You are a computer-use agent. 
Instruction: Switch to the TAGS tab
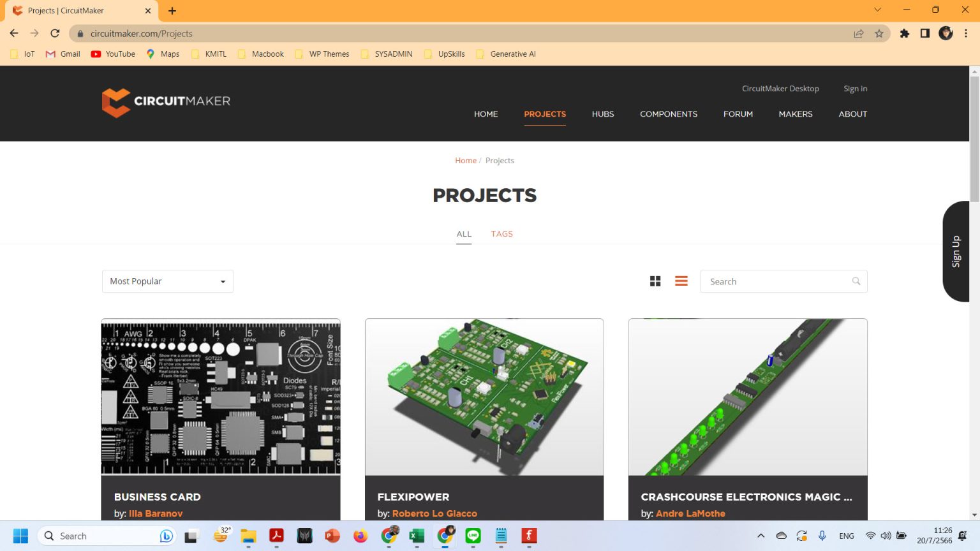point(501,233)
